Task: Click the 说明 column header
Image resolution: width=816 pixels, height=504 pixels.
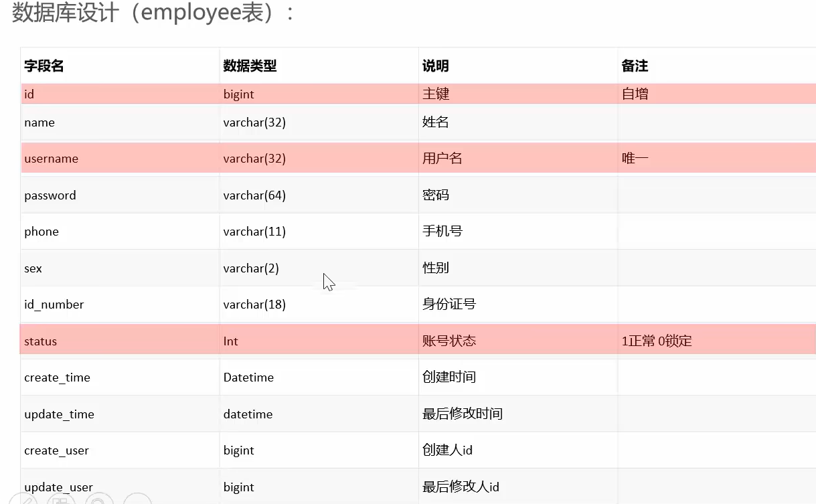Action: coord(435,66)
